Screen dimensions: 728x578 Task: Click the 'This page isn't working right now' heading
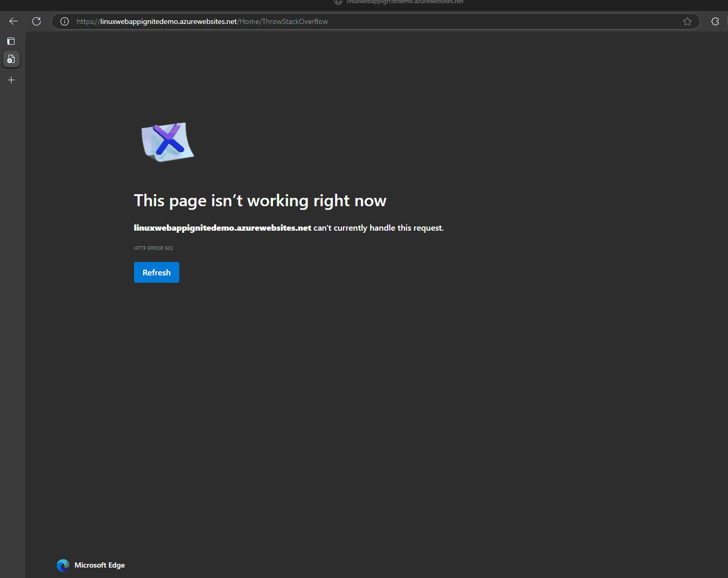260,201
